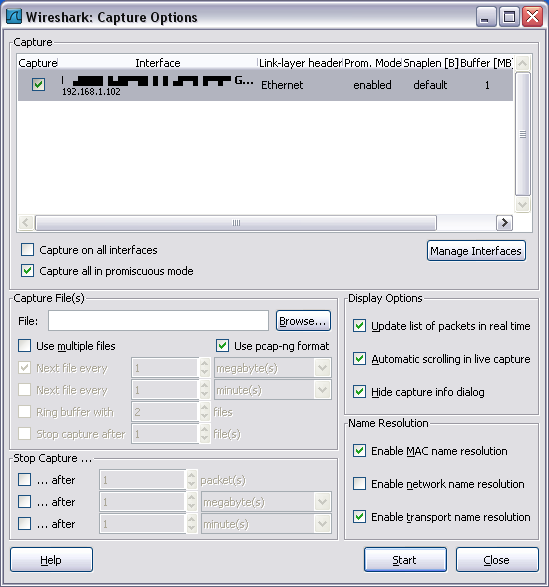Click horizontal scrollbar left arrow in interface list

coord(25,223)
